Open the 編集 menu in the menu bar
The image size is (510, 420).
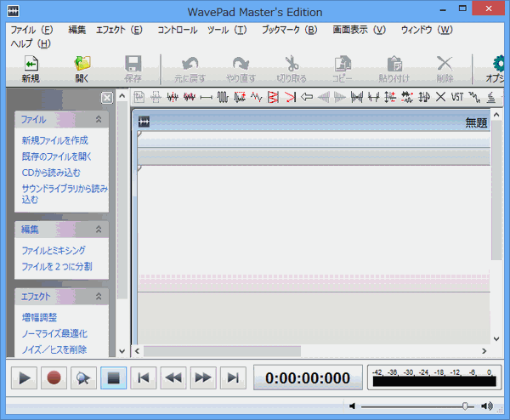tap(77, 31)
